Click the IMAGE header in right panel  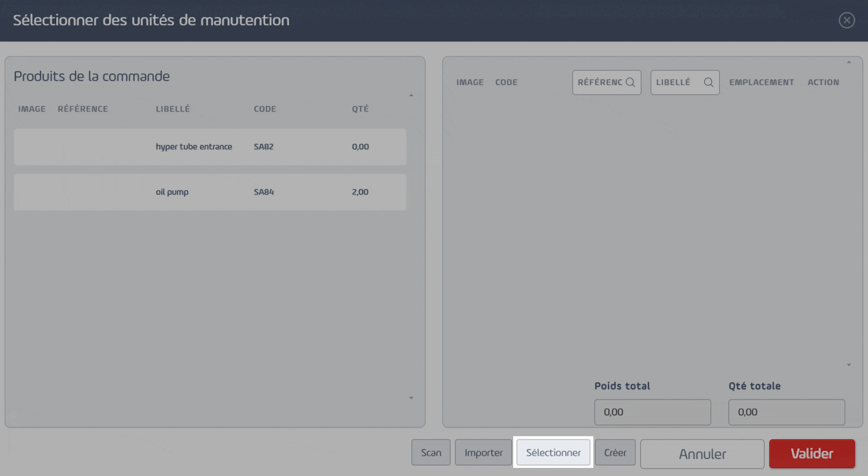pyautogui.click(x=470, y=82)
